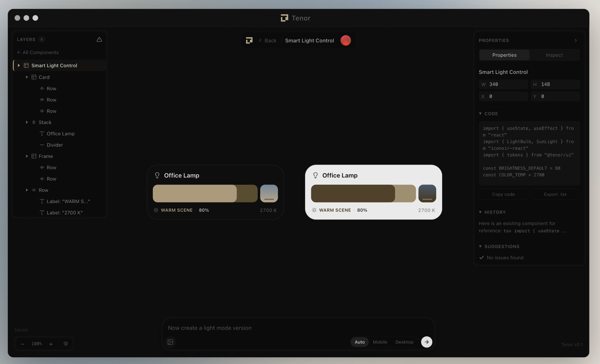Switch to the Inspect tab
This screenshot has height=364, width=600.
[554, 55]
